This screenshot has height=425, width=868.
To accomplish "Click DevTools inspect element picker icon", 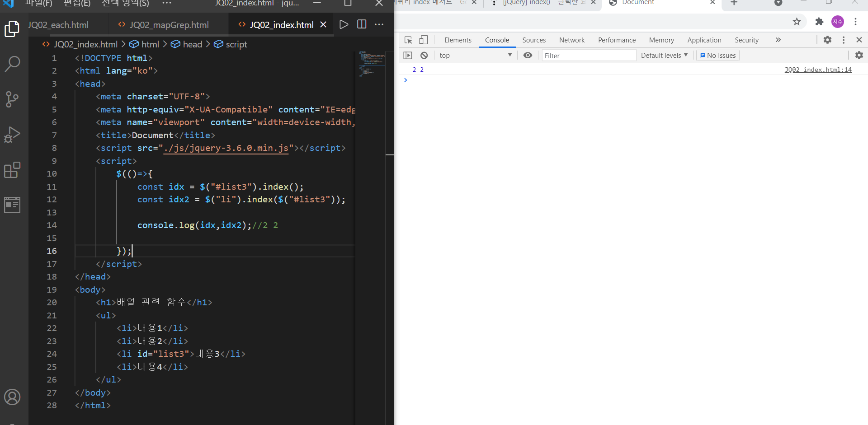I will (x=408, y=40).
